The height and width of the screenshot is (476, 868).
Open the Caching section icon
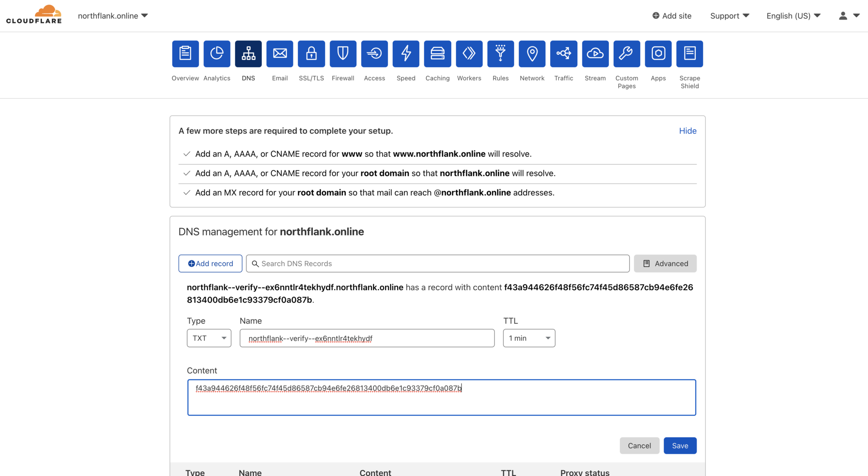438,54
